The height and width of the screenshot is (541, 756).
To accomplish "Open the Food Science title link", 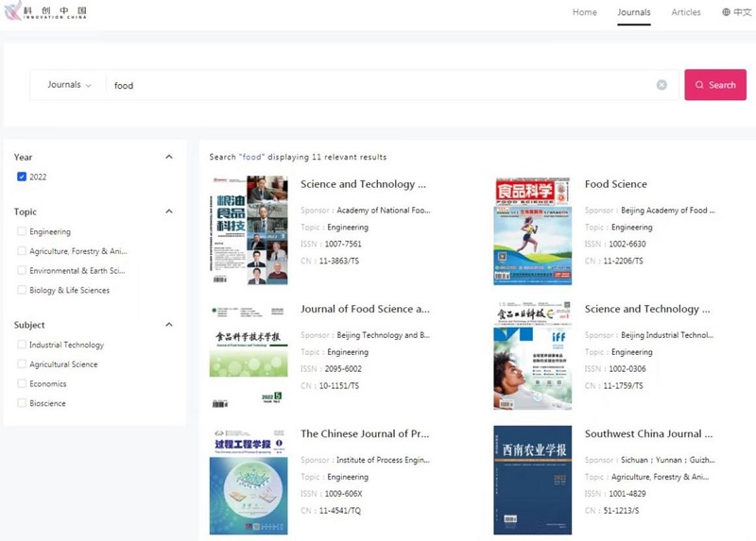I will click(x=616, y=184).
